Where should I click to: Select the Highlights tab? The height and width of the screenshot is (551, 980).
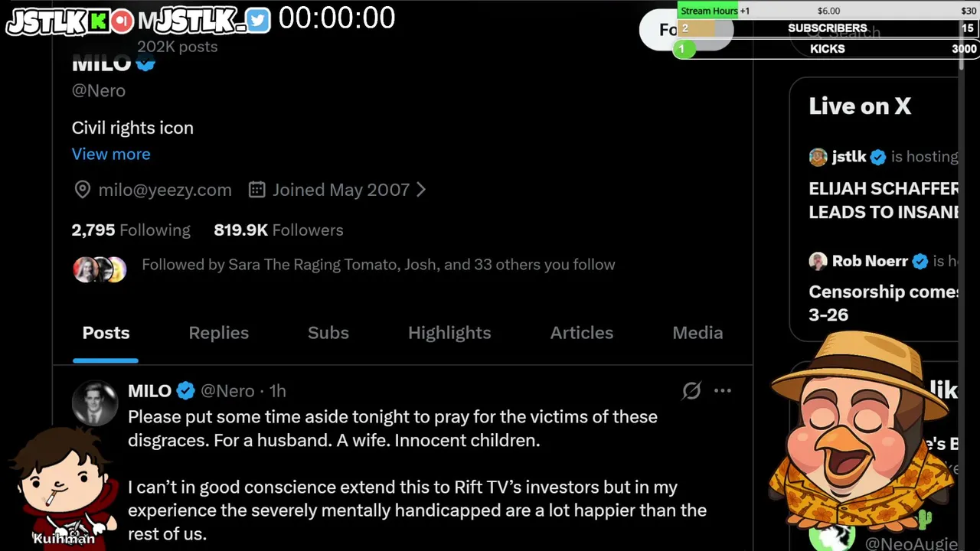[449, 333]
